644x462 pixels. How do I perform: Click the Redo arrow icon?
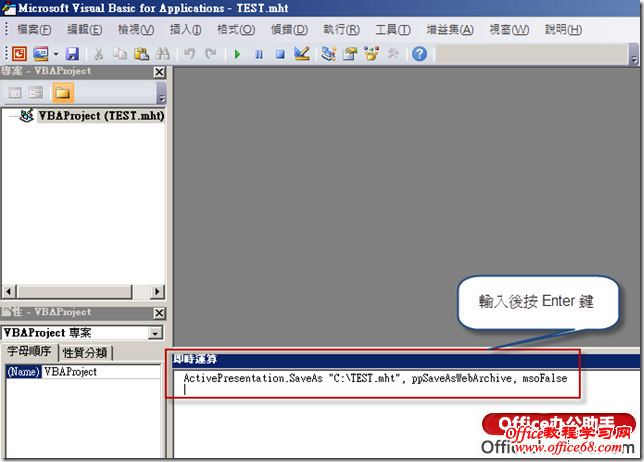point(211,54)
